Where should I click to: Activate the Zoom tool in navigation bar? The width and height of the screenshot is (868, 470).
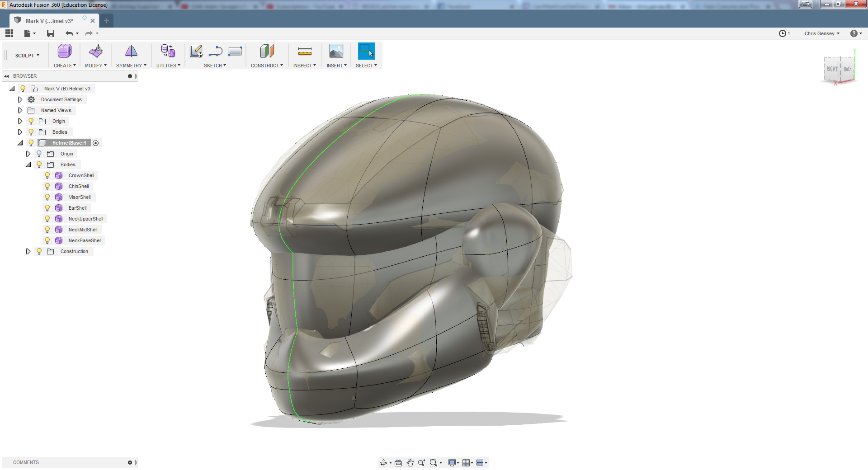click(x=422, y=463)
